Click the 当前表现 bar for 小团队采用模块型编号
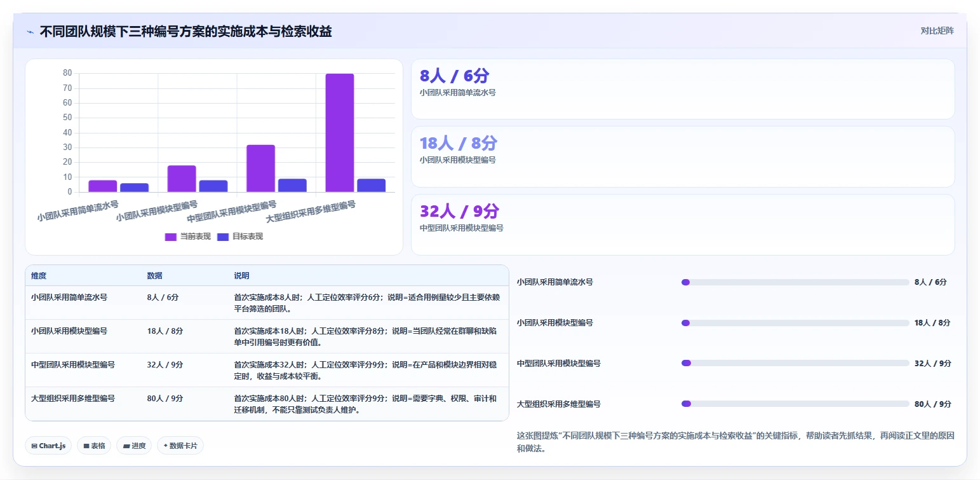The height and width of the screenshot is (480, 980). (x=182, y=179)
